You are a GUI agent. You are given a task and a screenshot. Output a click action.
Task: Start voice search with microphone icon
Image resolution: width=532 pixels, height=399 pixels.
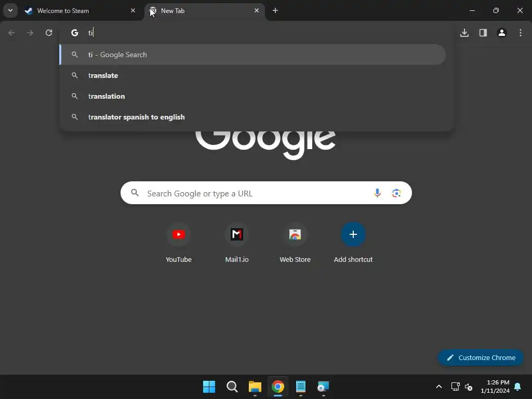(377, 193)
